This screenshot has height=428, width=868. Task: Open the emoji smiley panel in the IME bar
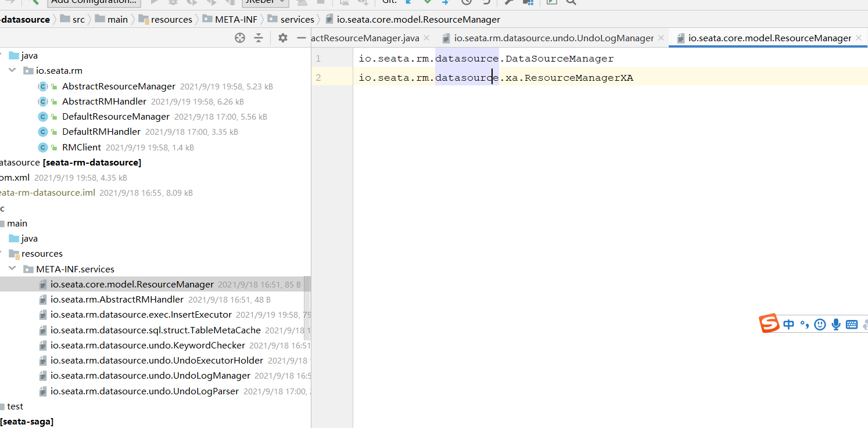coord(820,325)
